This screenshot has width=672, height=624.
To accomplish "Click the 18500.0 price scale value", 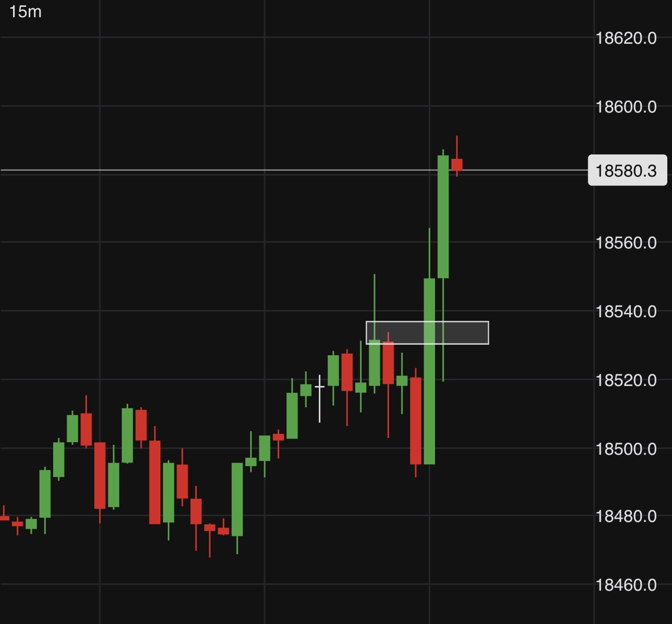I will [x=626, y=448].
